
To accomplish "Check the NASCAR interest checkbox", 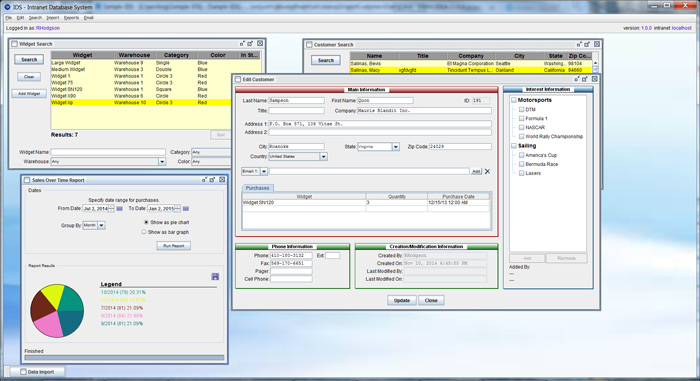I will pos(521,127).
